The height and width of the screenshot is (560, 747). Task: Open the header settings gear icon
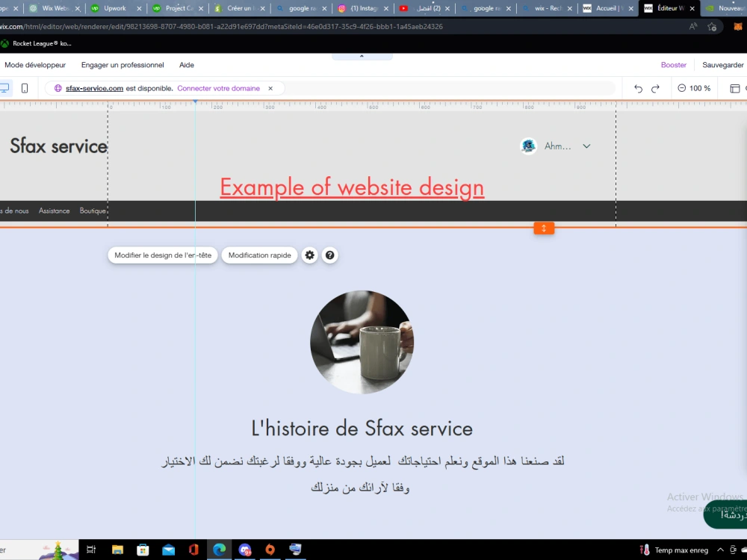coord(309,255)
